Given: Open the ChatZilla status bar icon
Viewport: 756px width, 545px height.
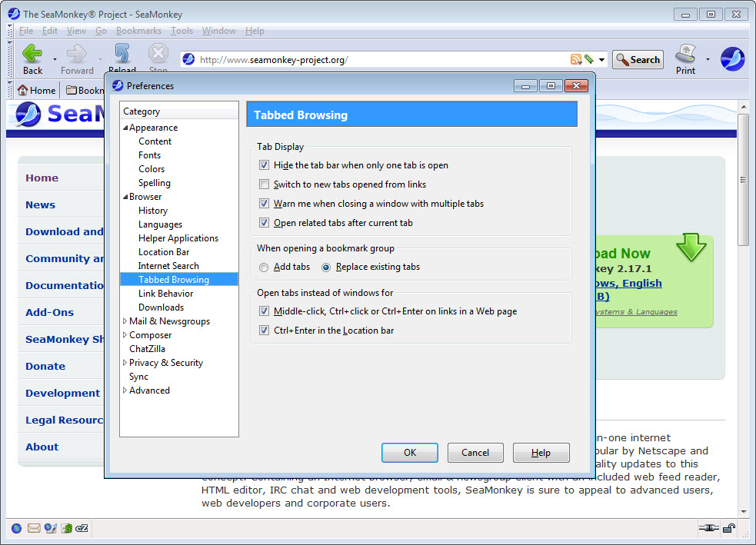Looking at the screenshot, I should click(82, 528).
